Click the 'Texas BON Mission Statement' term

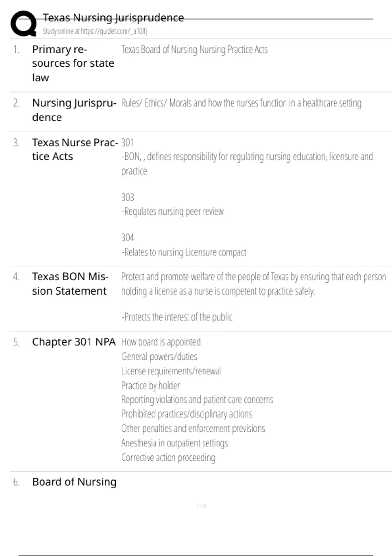click(x=70, y=284)
